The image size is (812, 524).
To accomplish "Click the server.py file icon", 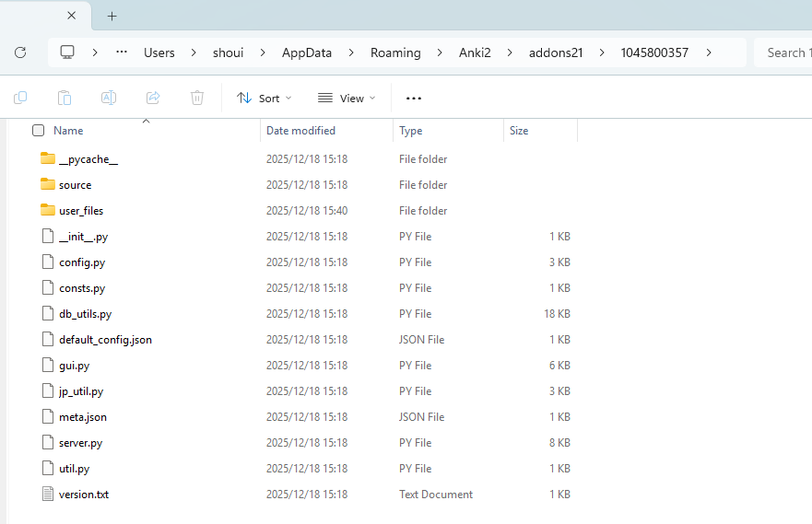I will tap(48, 443).
